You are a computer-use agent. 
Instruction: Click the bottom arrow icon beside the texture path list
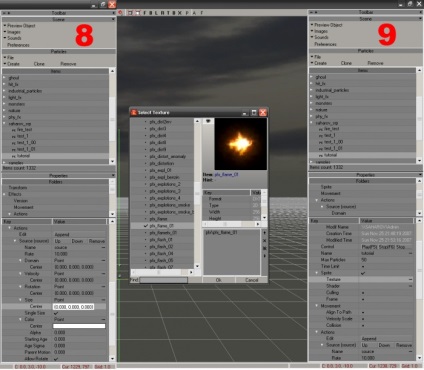click(265, 256)
